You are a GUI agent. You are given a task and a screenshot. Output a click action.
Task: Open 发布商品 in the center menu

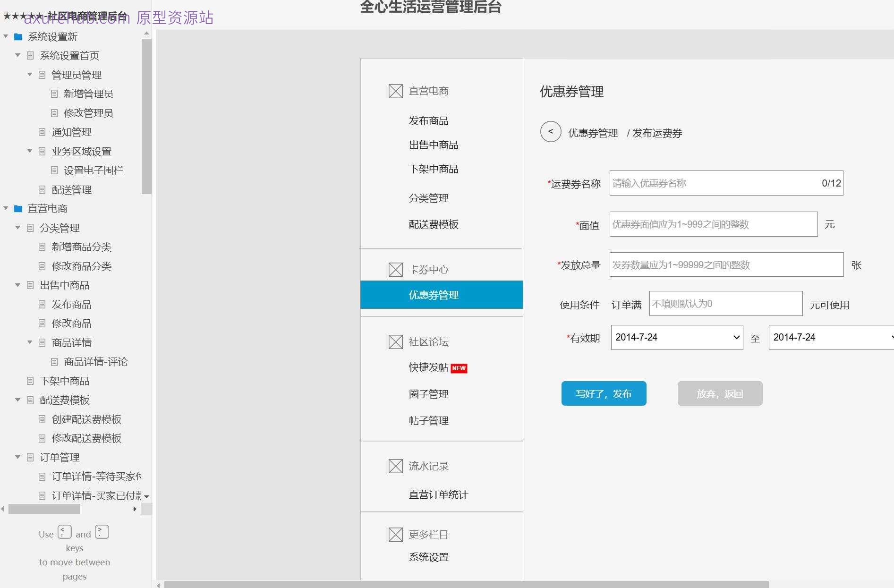point(429,121)
